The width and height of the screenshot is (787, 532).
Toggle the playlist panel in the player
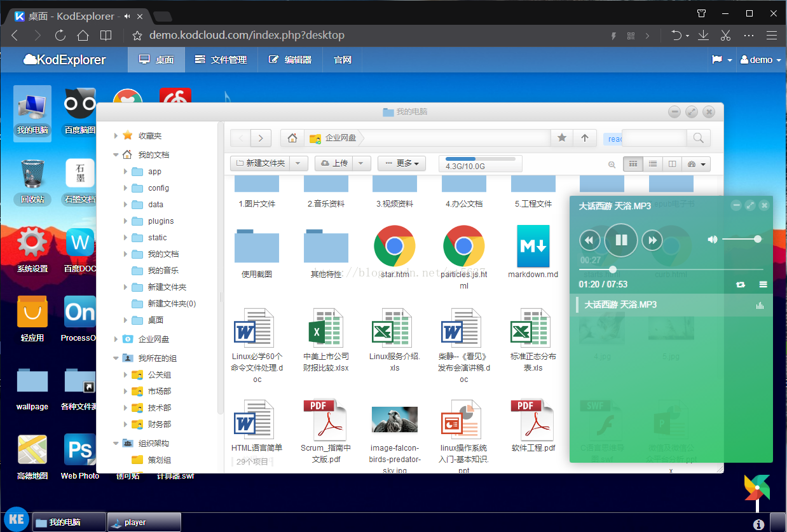click(763, 285)
